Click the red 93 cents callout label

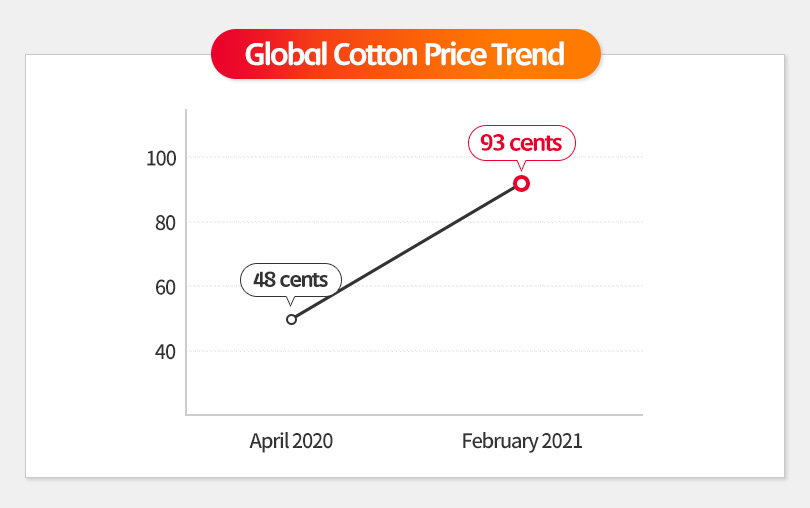point(521,143)
